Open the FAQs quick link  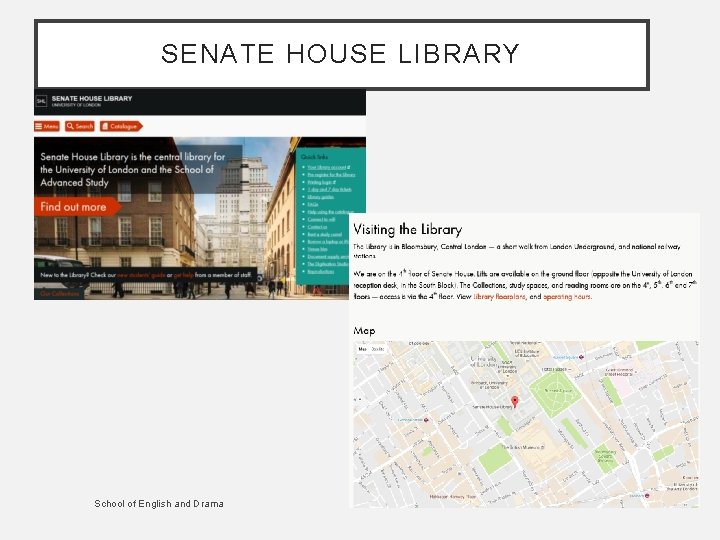click(x=312, y=204)
